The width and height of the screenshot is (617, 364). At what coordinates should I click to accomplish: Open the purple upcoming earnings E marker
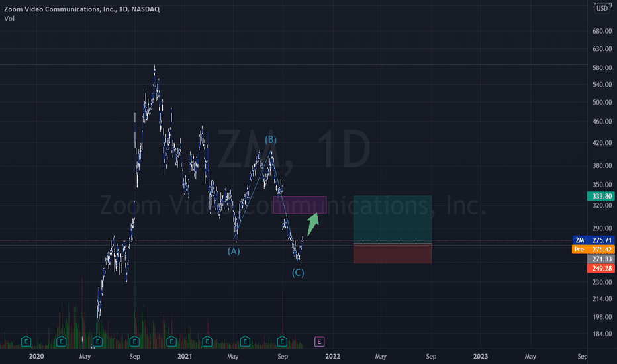pos(319,341)
